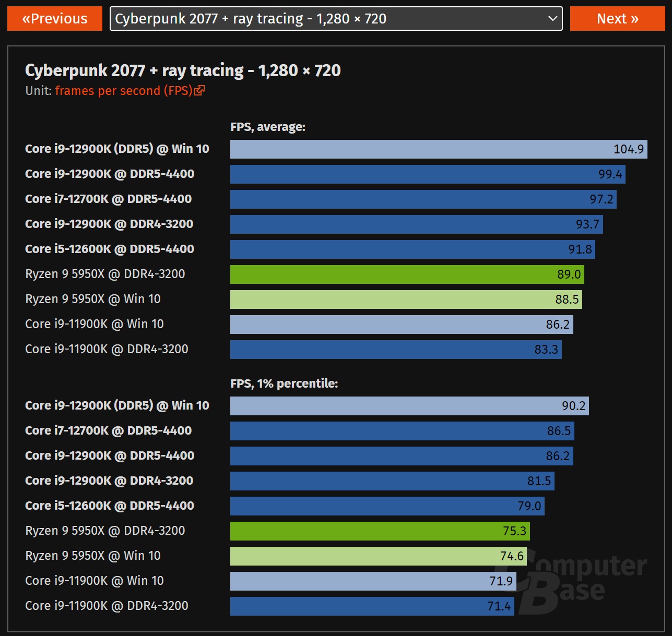
Task: Click the external link icon after FPS
Action: [x=199, y=91]
